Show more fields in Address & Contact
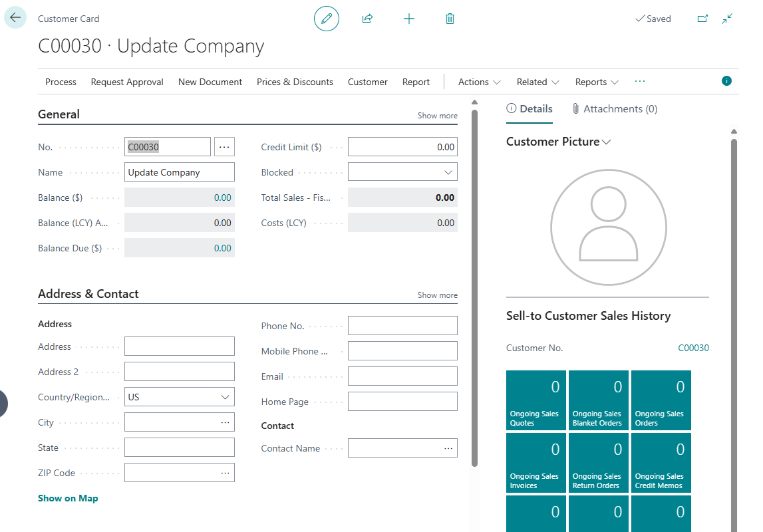 tap(438, 295)
